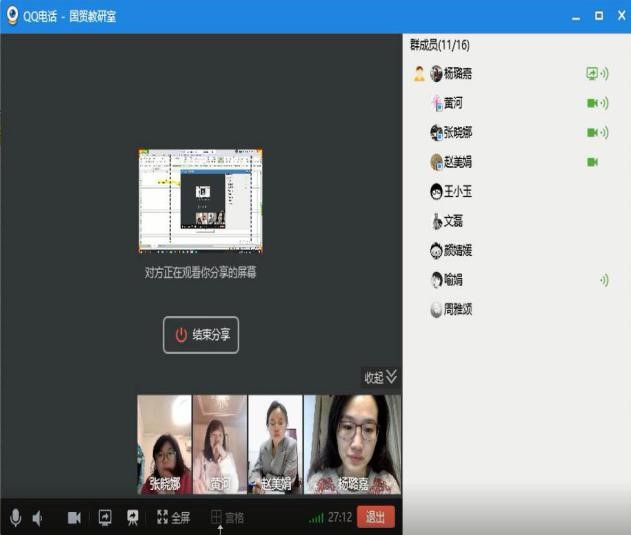Collapse video thumbnails with 收起 chevron
631x535 pixels.
coord(380,377)
